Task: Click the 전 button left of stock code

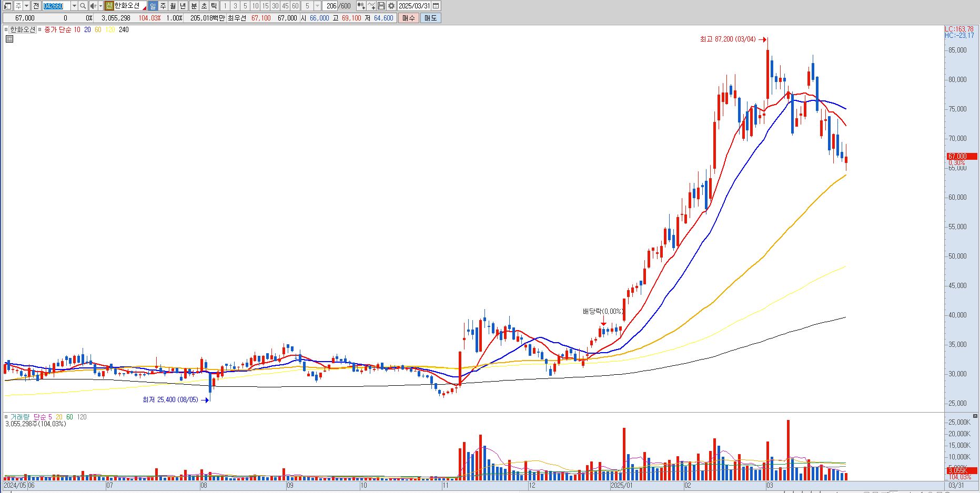Action: [x=36, y=6]
